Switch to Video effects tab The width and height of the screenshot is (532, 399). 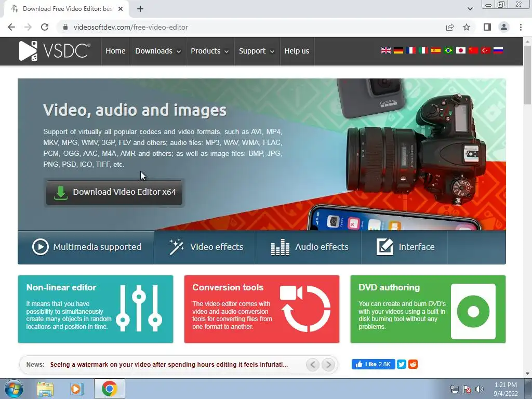coord(205,247)
